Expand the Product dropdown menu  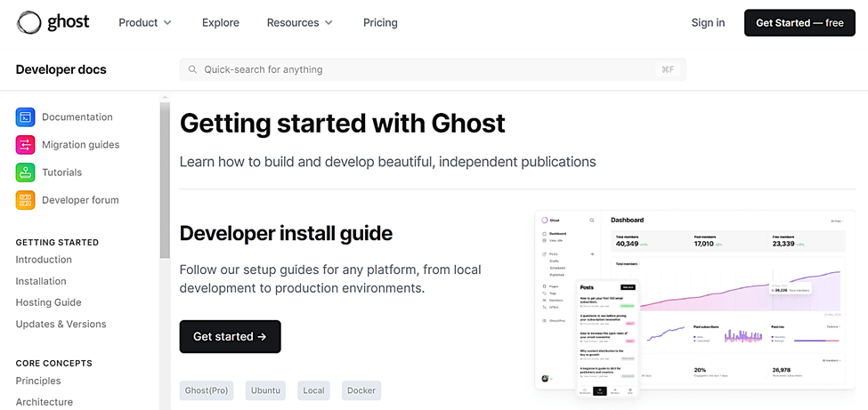pos(145,22)
